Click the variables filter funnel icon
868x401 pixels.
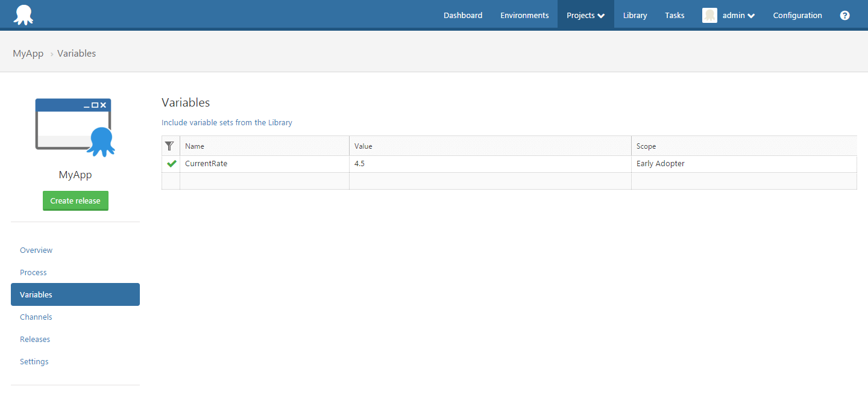pyautogui.click(x=170, y=146)
